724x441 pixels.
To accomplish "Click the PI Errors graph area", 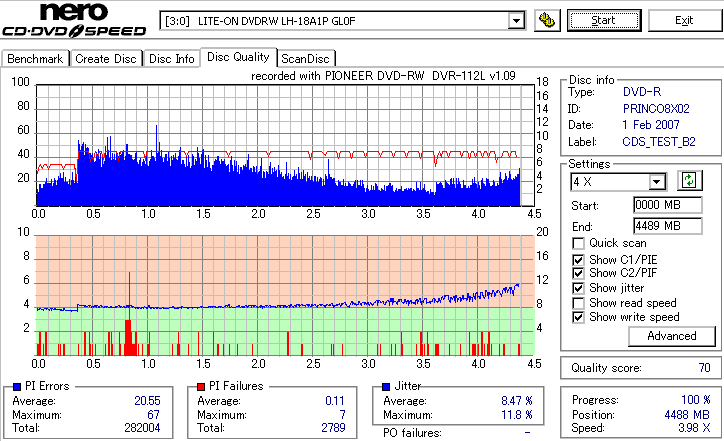I will click(285, 145).
